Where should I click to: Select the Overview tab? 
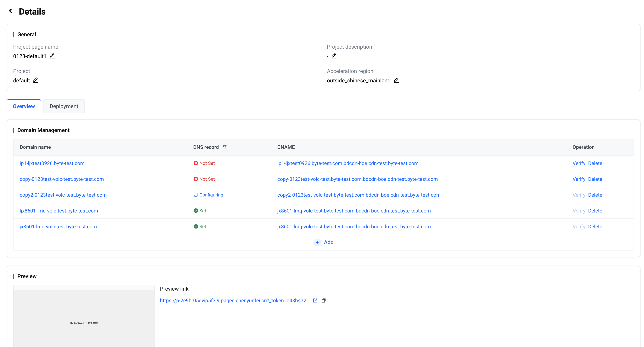pyautogui.click(x=24, y=106)
